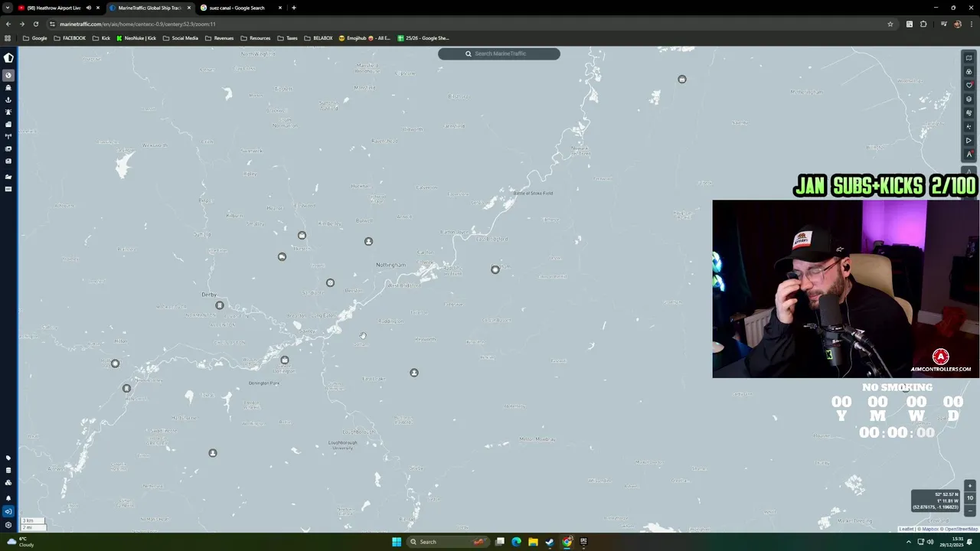The image size is (980, 551).
Task: Click the station marker near Derby
Action: tap(220, 305)
